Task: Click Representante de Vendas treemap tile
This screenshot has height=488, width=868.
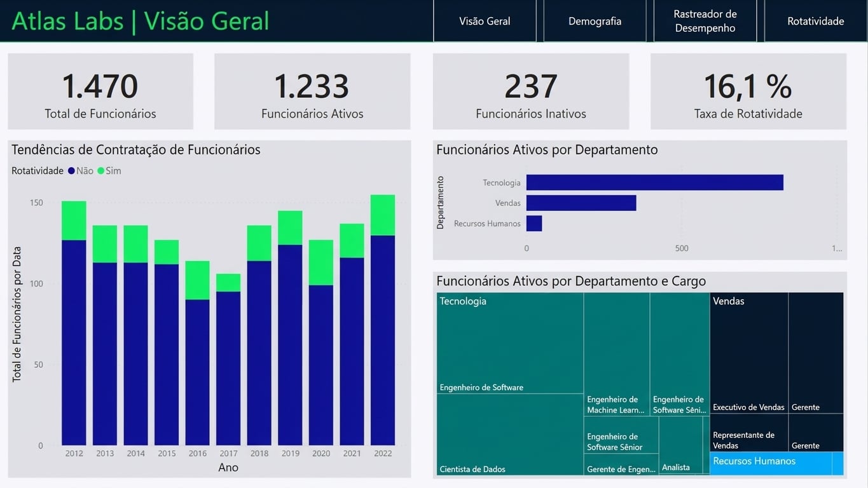Action: click(749, 433)
